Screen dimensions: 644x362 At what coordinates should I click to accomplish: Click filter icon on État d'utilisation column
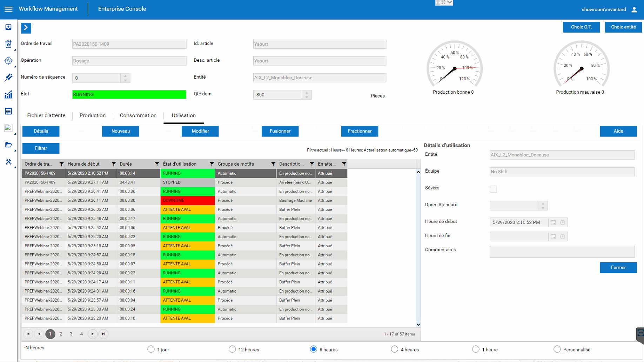click(212, 164)
